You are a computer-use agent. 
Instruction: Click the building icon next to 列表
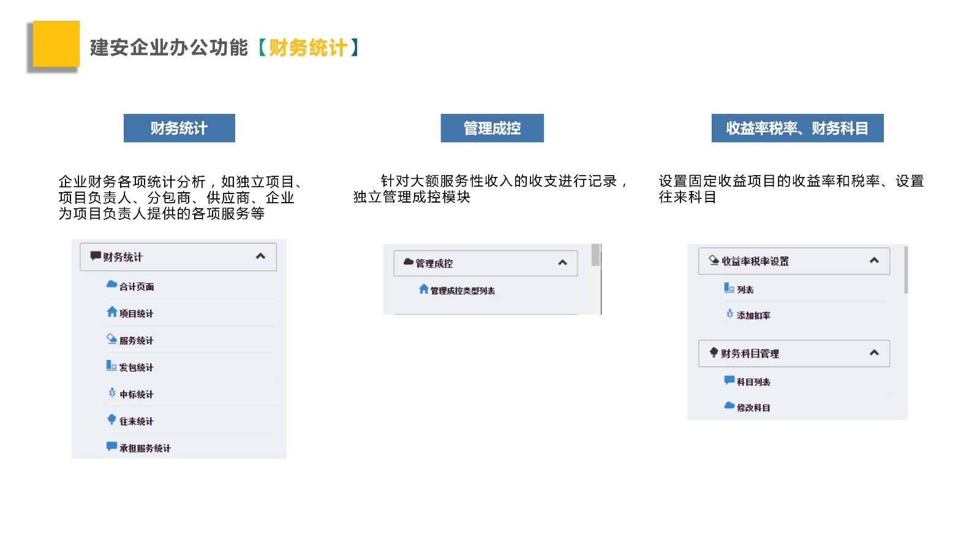point(729,288)
